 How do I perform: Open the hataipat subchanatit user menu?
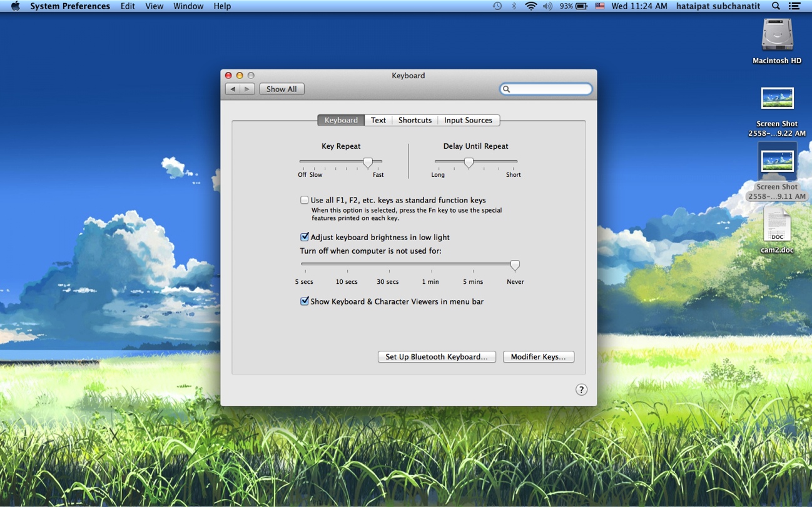coord(718,6)
